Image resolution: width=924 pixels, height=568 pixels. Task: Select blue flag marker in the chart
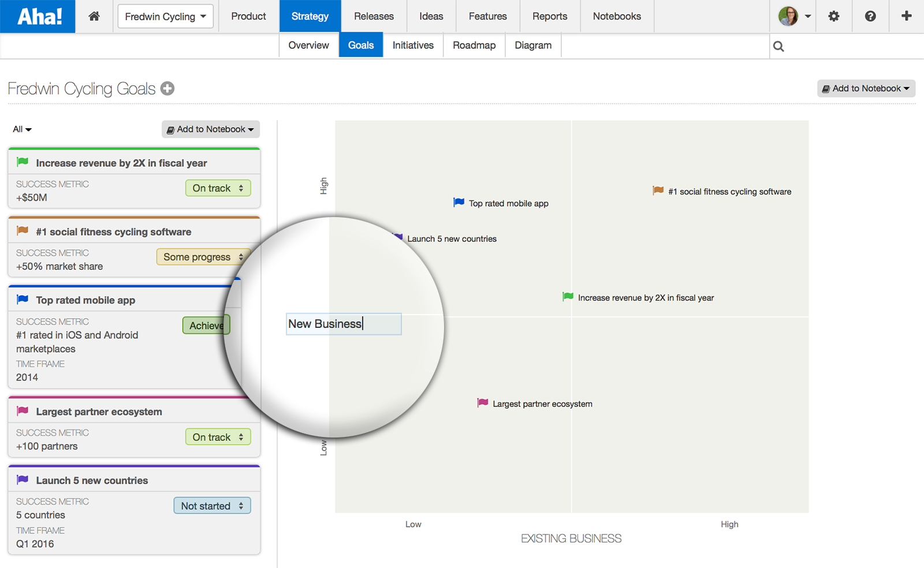(459, 202)
